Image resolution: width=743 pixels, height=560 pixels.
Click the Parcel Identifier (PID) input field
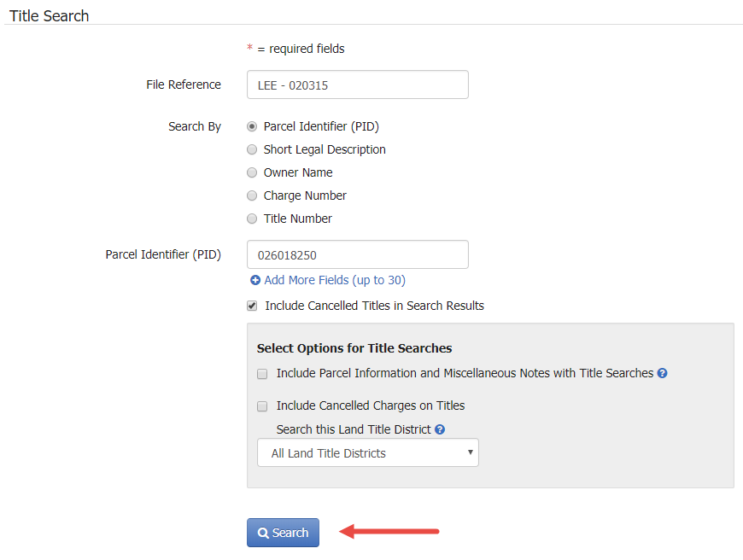tap(358, 254)
